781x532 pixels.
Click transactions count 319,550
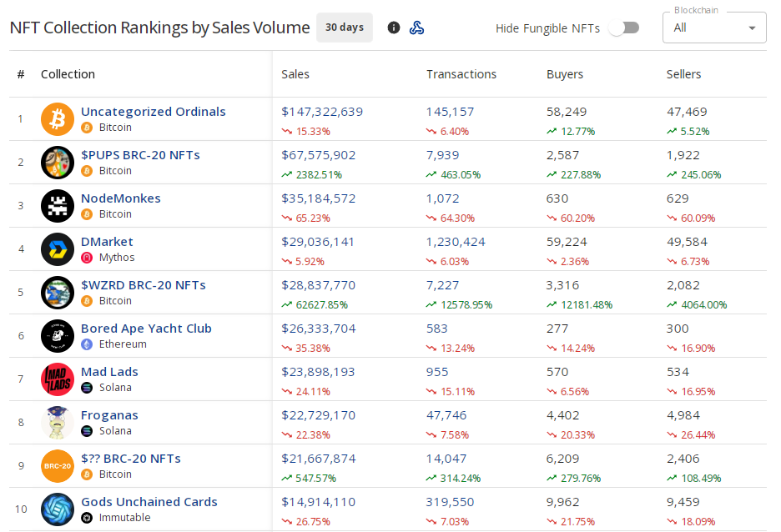450,501
